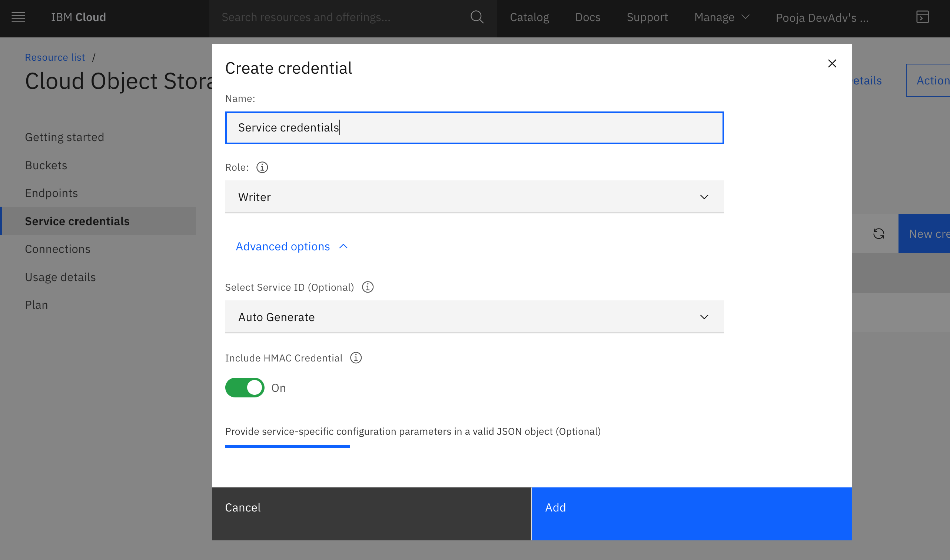
Task: Select Service credentials in the sidebar
Action: (99, 221)
